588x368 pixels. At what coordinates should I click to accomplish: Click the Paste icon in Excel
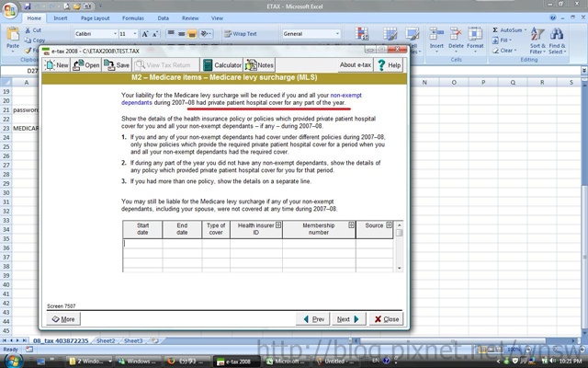coord(13,34)
